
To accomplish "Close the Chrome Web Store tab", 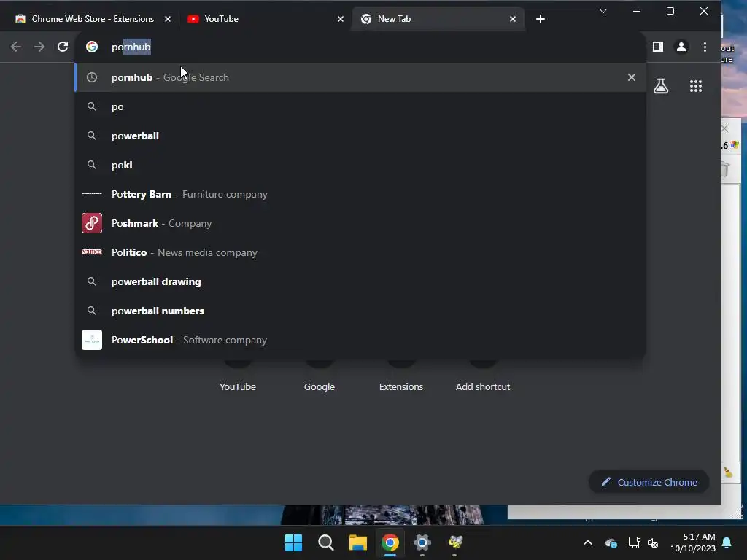I will pos(167,19).
